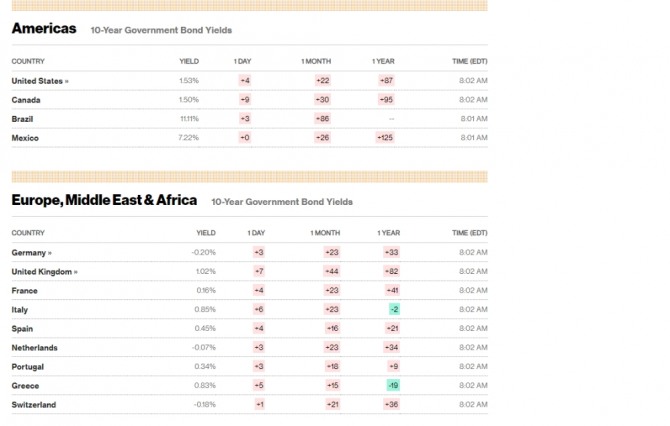Click Italy's green 1-year change cell
This screenshot has width=670, height=426.
(394, 310)
